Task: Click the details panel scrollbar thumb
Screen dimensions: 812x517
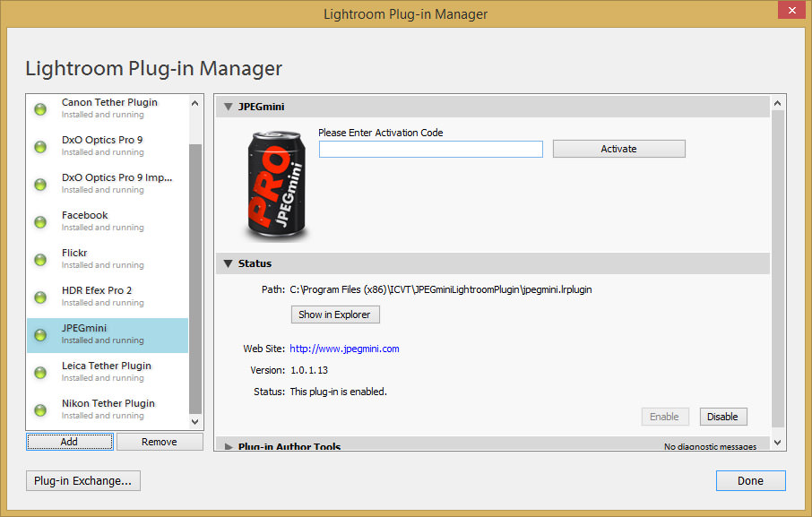Action: [777, 269]
